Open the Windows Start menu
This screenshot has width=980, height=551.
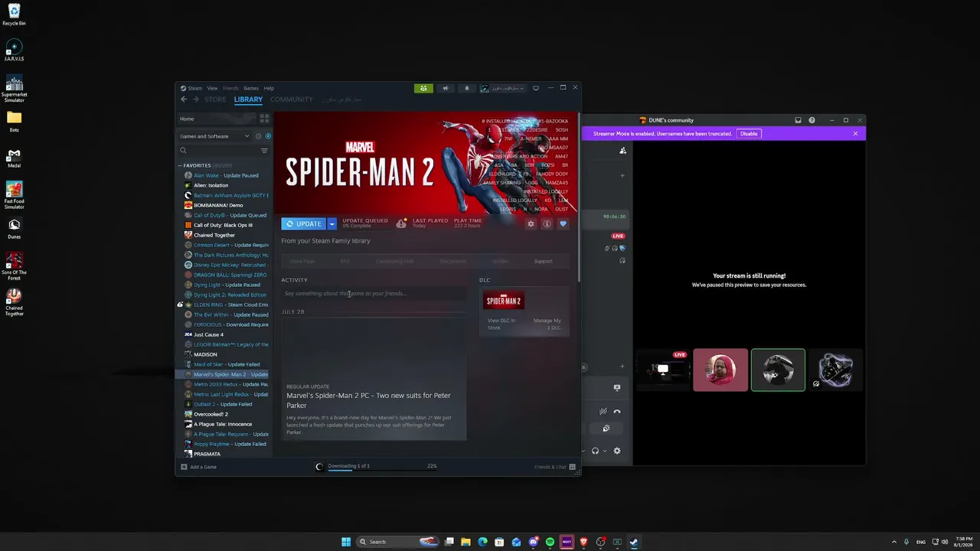pos(346,542)
